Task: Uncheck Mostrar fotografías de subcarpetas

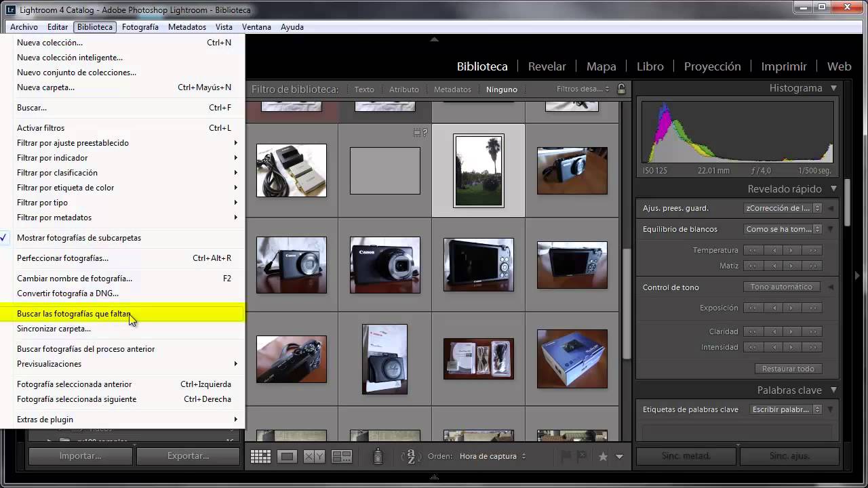Action: coord(122,238)
